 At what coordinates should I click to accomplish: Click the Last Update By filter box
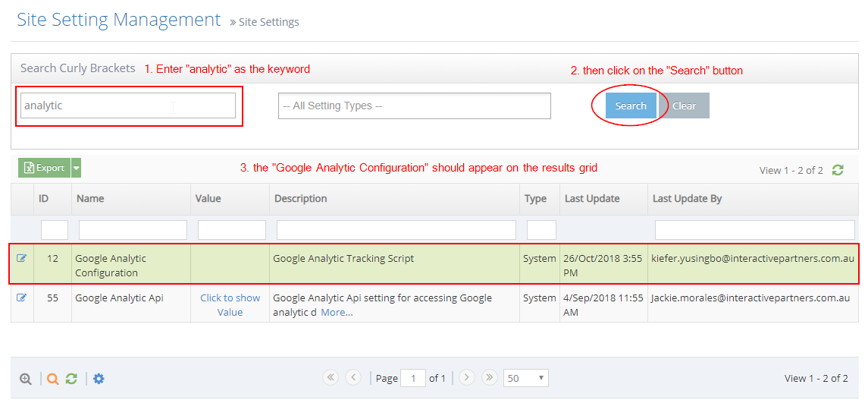755,230
